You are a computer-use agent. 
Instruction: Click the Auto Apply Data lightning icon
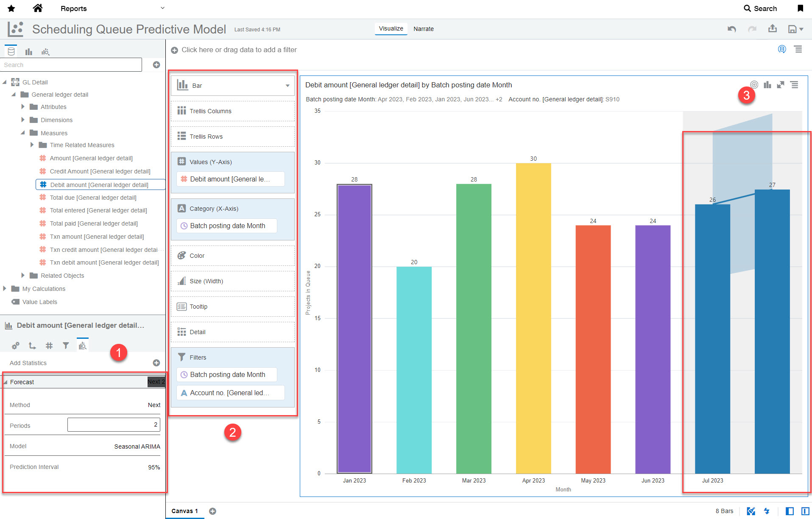pos(767,511)
